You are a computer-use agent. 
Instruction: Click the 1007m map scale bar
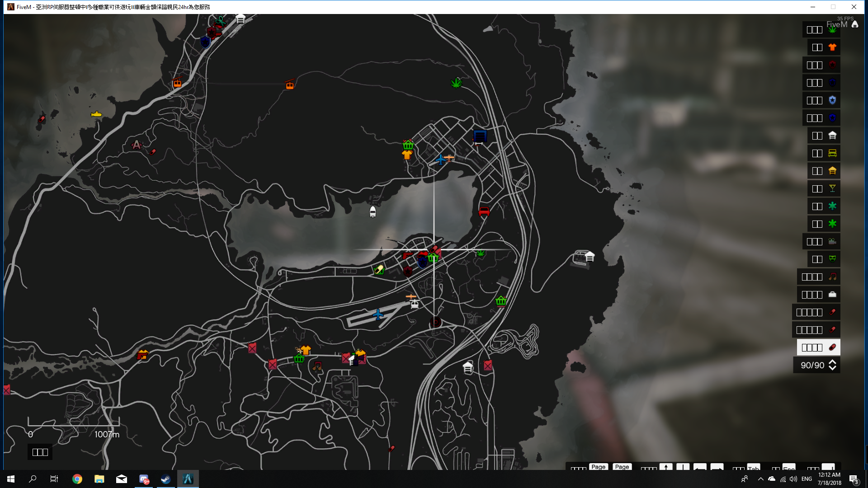pyautogui.click(x=73, y=422)
